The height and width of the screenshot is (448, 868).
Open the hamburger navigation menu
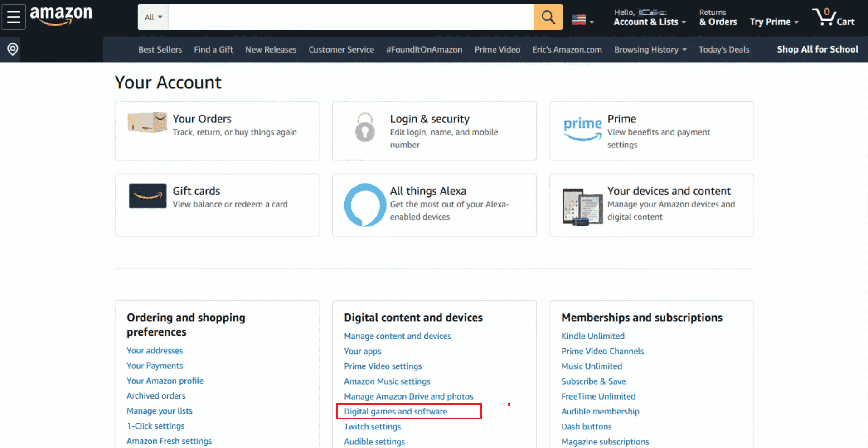[x=14, y=17]
